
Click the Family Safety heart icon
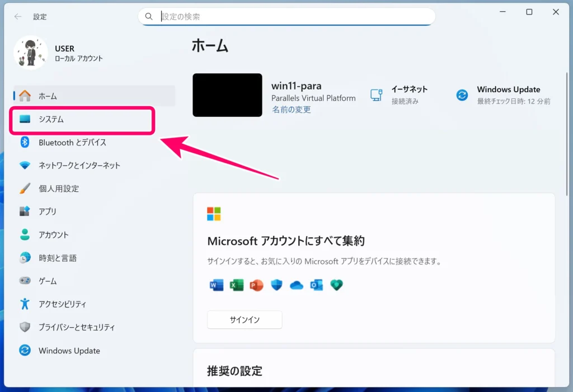(336, 285)
